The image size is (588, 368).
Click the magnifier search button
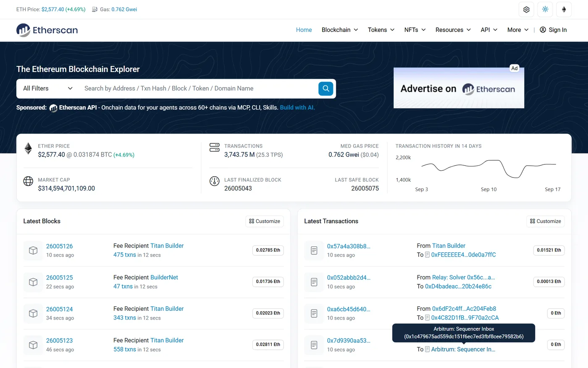click(x=326, y=88)
